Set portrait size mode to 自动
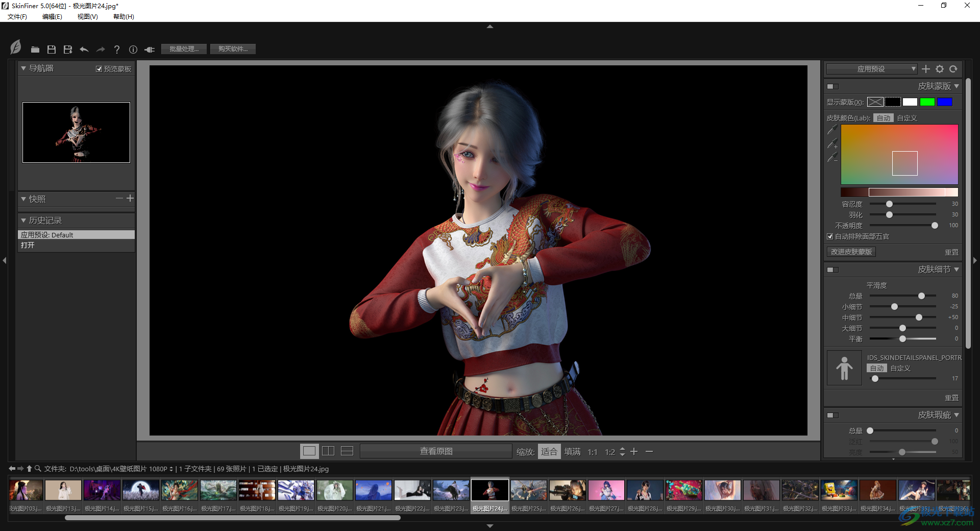The width and height of the screenshot is (980, 531). point(877,368)
